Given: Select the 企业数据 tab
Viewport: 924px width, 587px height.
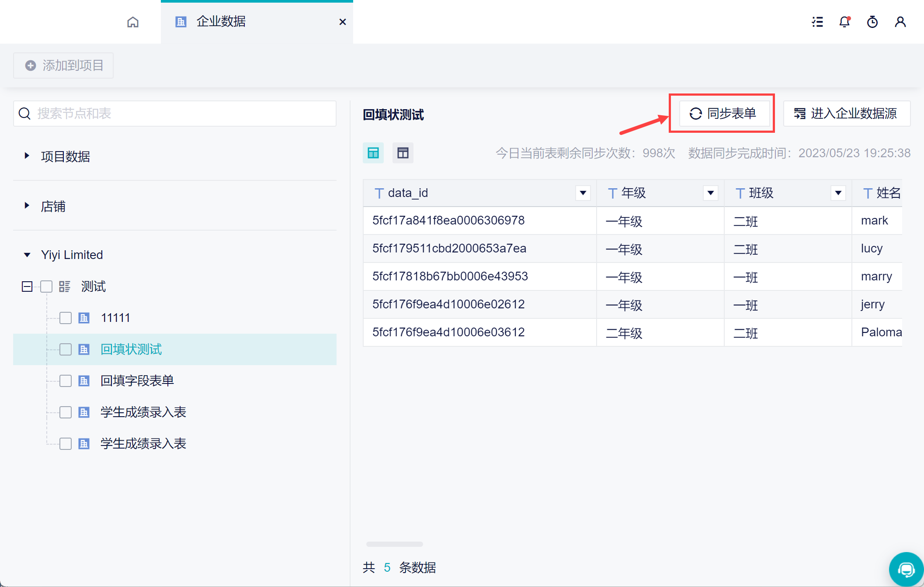Looking at the screenshot, I should coord(221,22).
